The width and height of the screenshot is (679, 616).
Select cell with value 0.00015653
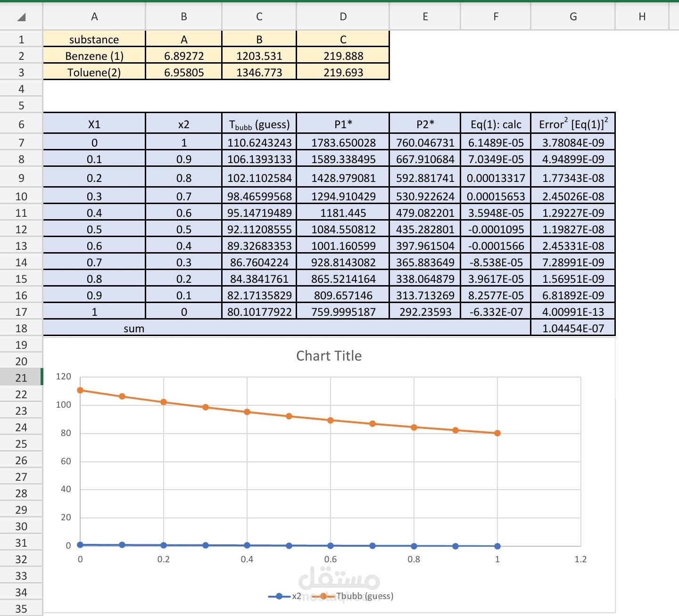[x=496, y=196]
